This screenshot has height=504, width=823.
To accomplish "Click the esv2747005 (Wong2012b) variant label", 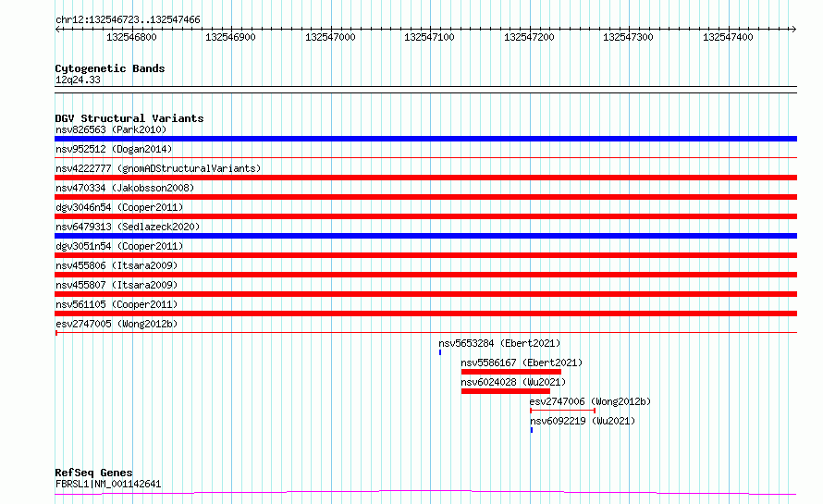I will coord(116,324).
